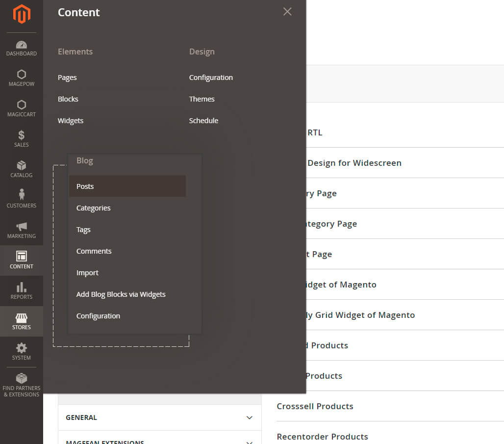The width and height of the screenshot is (504, 444).
Task: Open the Sales dollar icon menu
Action: click(x=22, y=139)
